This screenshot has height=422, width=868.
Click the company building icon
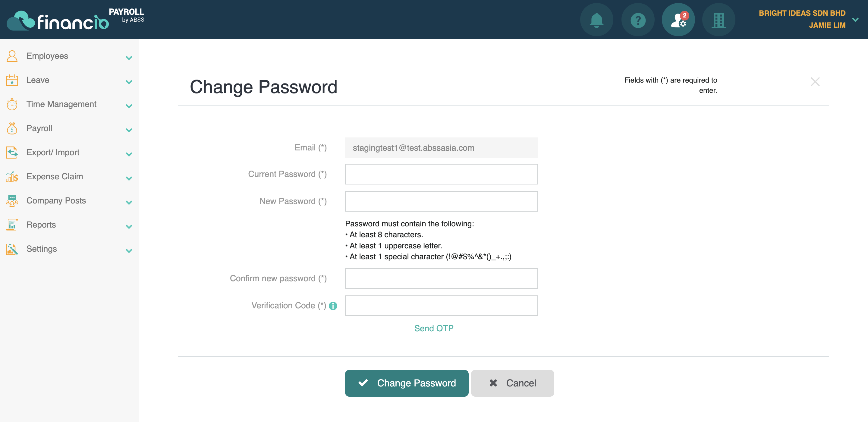click(719, 20)
